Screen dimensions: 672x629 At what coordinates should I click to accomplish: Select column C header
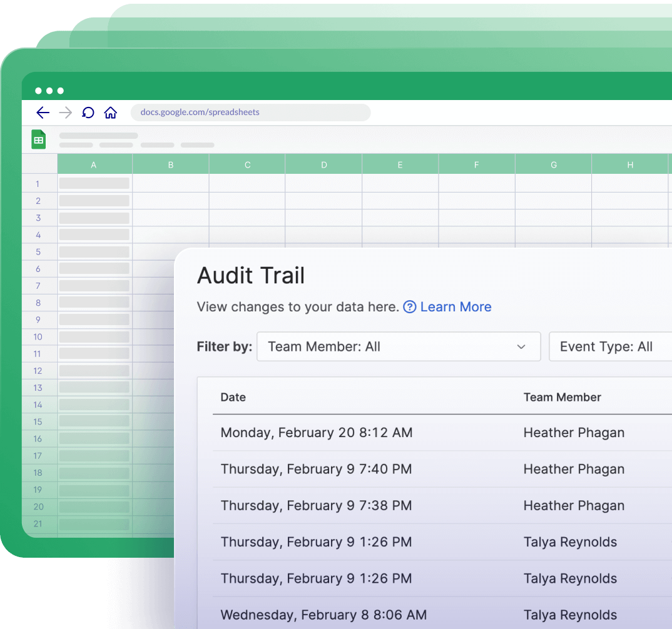pyautogui.click(x=247, y=164)
